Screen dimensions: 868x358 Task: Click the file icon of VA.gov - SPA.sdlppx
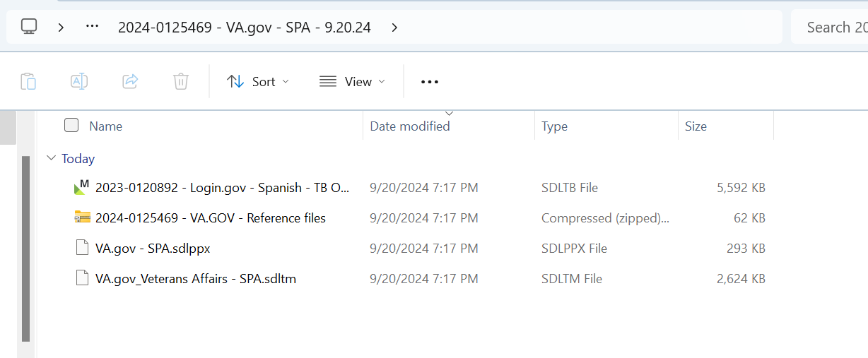click(x=82, y=248)
